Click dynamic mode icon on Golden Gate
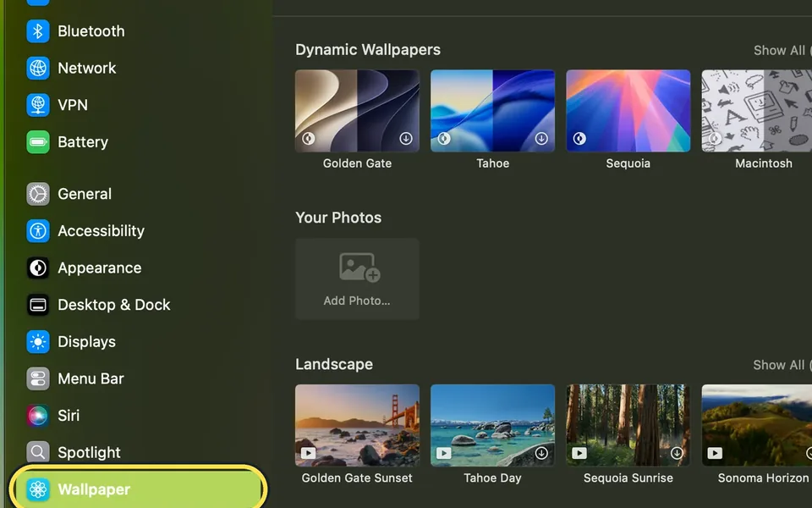Screen dimensions: 812x508 [309, 138]
